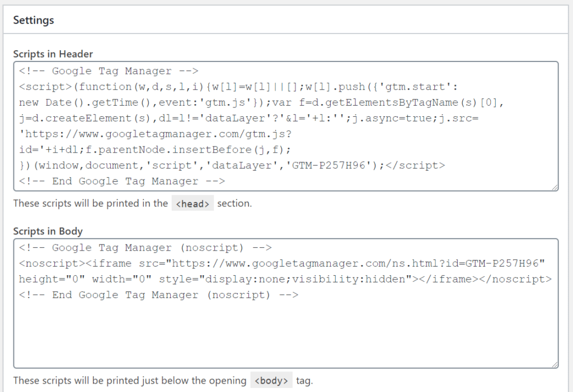This screenshot has width=573, height=392.
Task: Click the body textarea resize grip
Action: [555, 365]
